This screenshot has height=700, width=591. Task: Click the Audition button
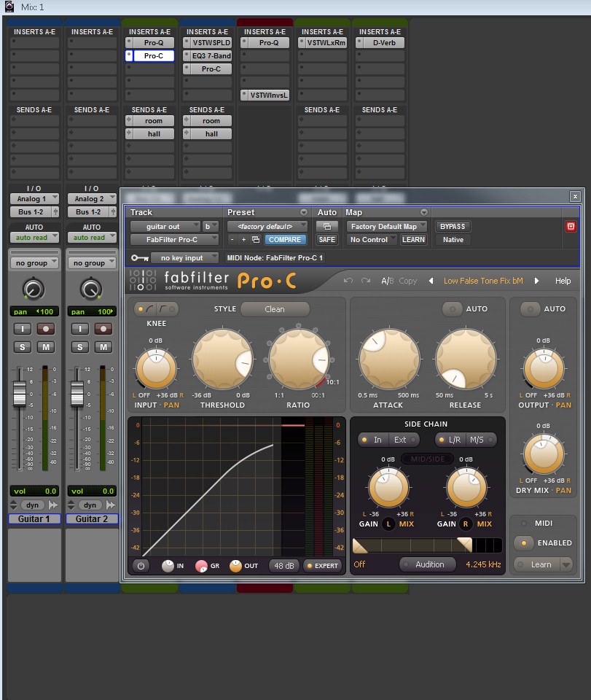click(x=428, y=564)
